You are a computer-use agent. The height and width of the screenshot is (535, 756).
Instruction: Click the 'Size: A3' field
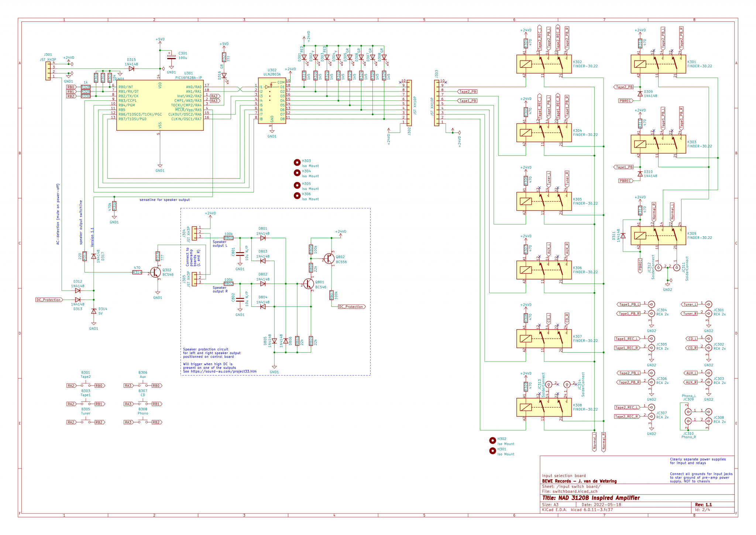pyautogui.click(x=550, y=505)
